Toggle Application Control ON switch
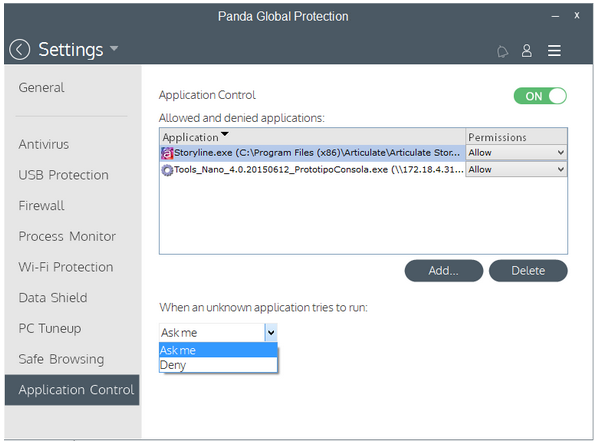The height and width of the screenshot is (445, 597). 540,96
